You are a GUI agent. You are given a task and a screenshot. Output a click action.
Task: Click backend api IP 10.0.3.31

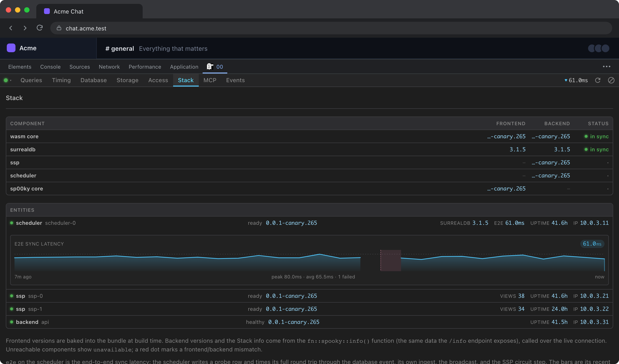[x=594, y=322]
